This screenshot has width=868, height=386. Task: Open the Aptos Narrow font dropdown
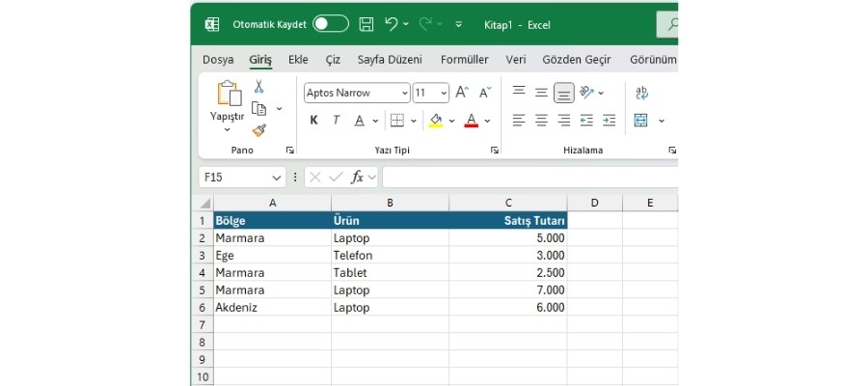click(x=403, y=93)
